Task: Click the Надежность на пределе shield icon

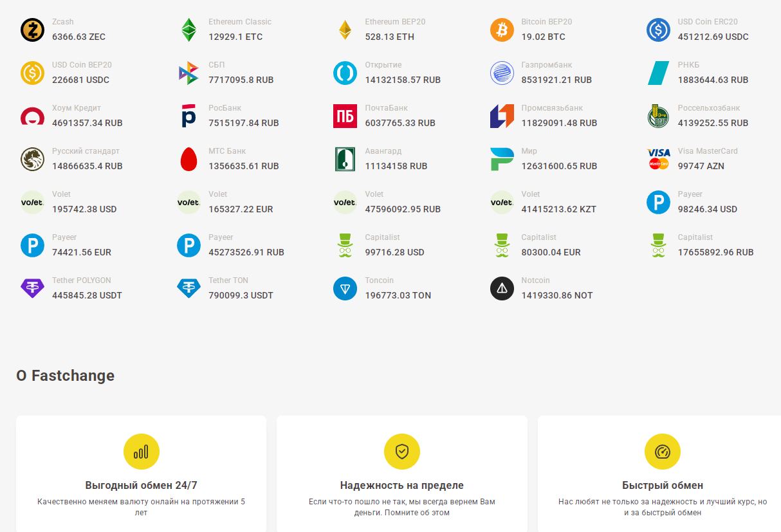Action: pyautogui.click(x=402, y=452)
